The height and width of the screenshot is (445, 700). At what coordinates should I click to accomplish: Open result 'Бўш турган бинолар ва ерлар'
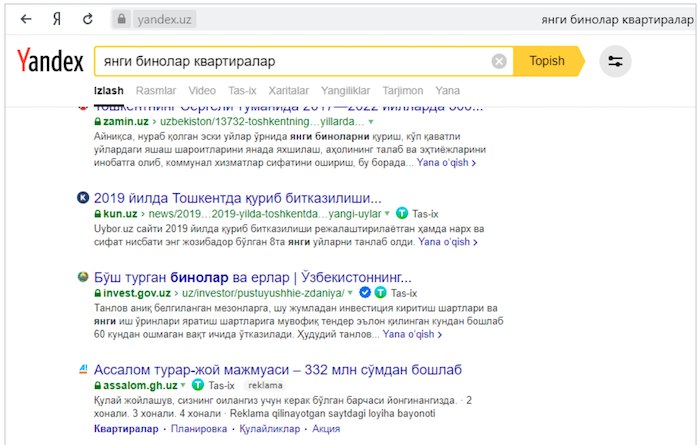(x=253, y=277)
